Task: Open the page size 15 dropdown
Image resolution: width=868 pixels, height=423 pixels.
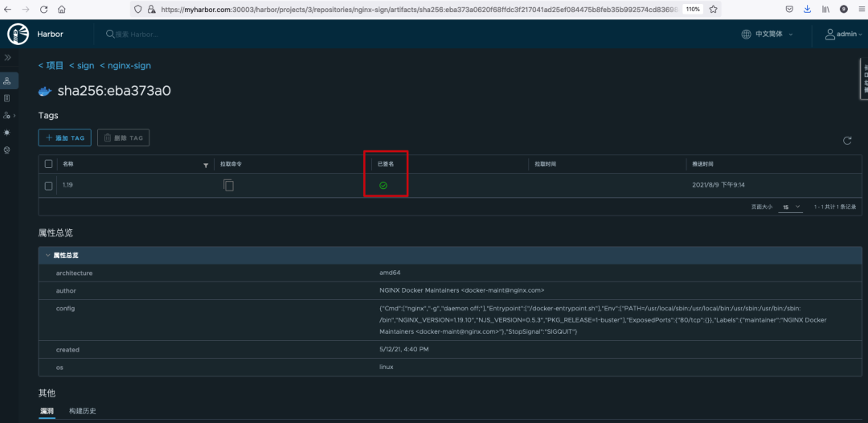Action: [790, 207]
